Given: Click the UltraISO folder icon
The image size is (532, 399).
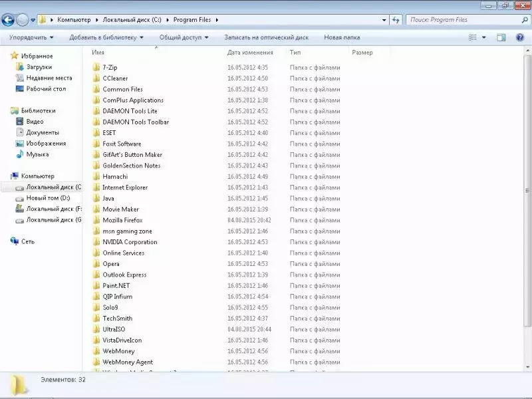Looking at the screenshot, I should 96,329.
